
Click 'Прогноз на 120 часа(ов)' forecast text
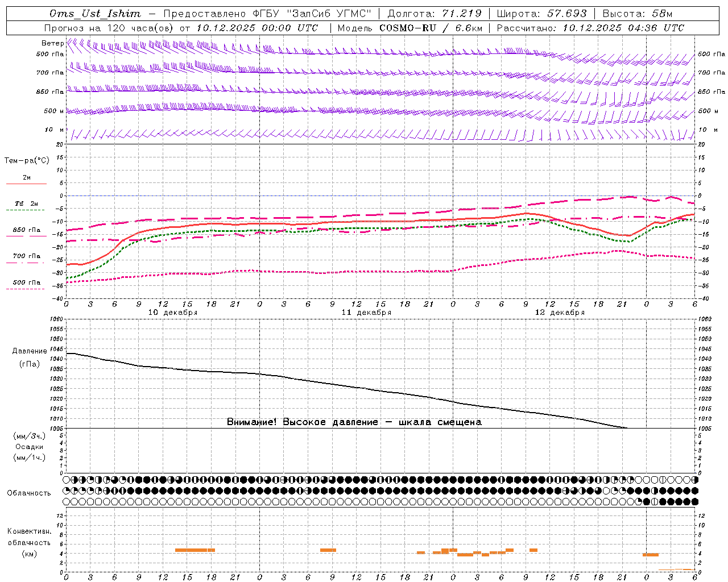(x=110, y=28)
